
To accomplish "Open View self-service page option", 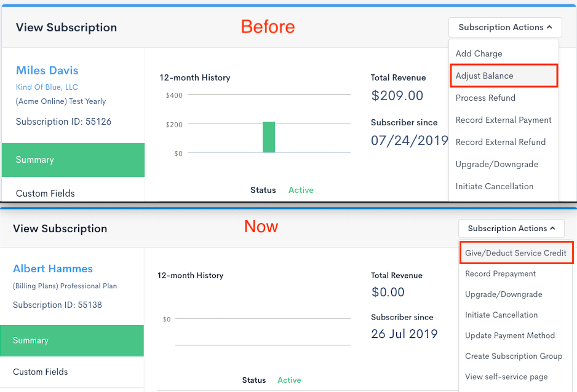I will 506,377.
